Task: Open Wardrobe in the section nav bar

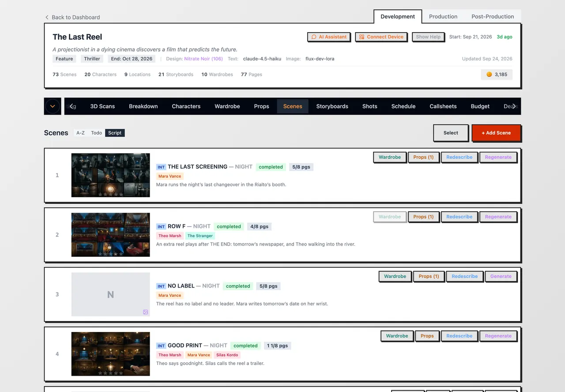Action: coord(227,106)
